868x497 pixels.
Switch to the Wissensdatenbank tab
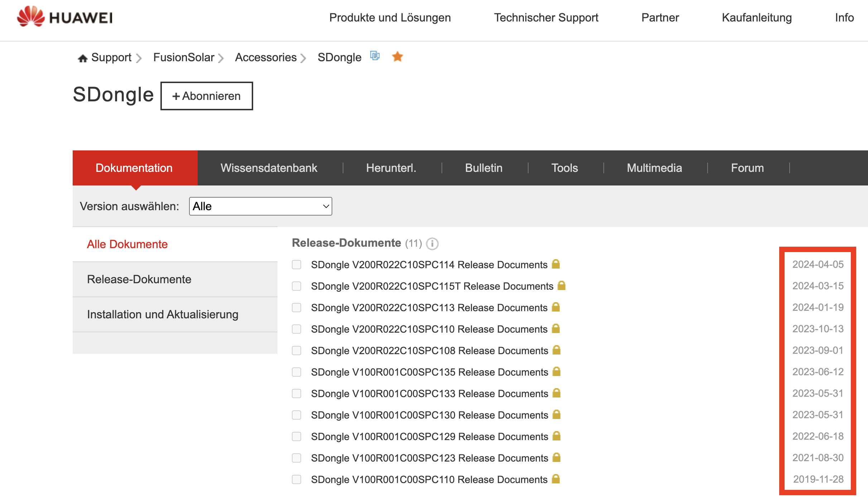[269, 168]
